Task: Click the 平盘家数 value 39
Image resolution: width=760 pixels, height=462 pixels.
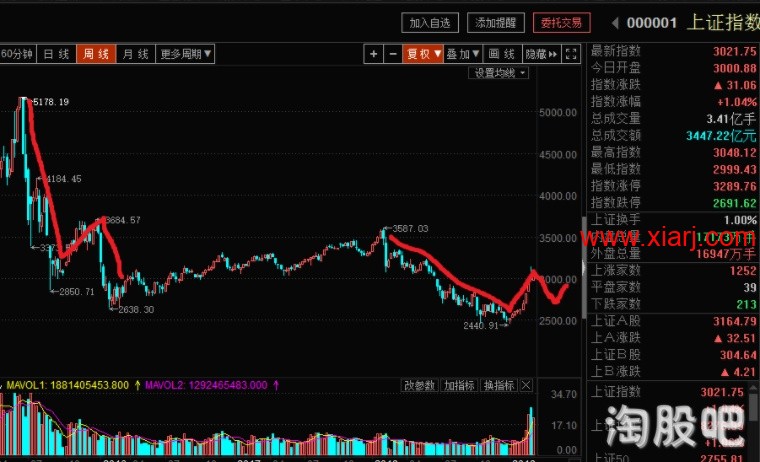Action: (749, 287)
